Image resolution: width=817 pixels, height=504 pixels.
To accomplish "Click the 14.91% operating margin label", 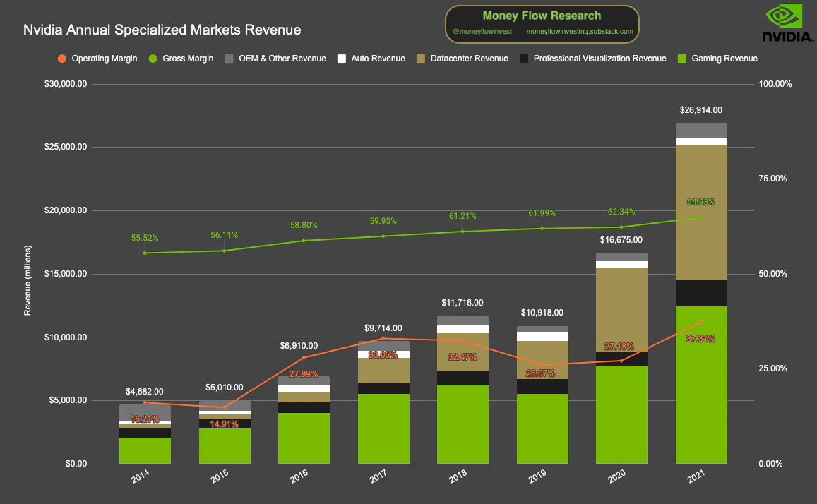I will point(224,424).
